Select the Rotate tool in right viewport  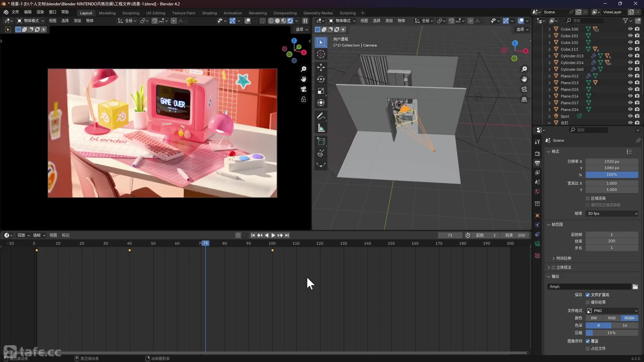(x=321, y=79)
